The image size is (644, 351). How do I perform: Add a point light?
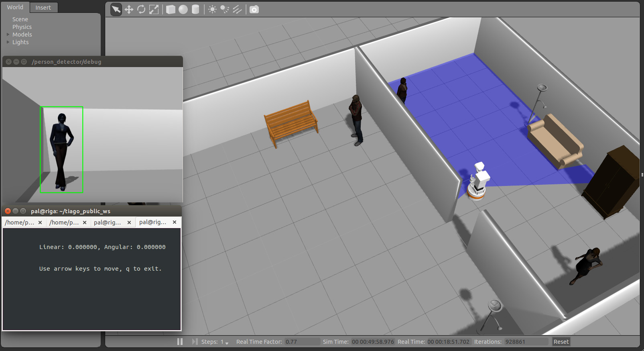(212, 9)
